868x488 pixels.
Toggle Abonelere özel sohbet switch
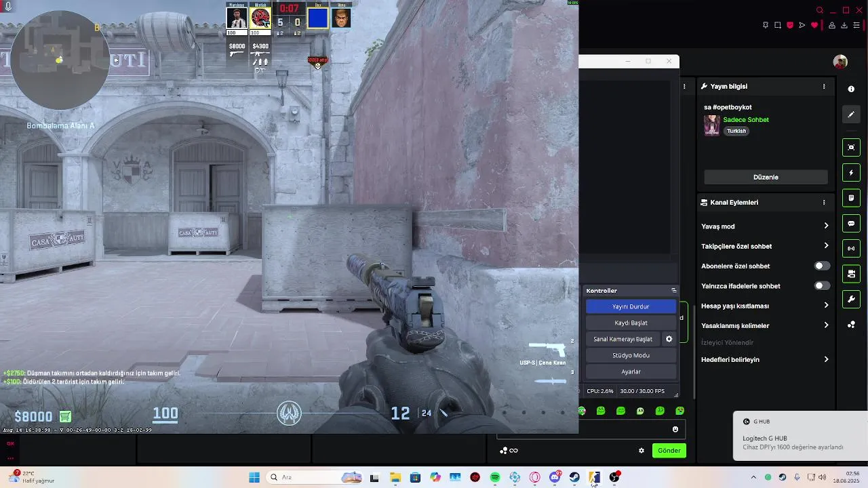(x=821, y=266)
